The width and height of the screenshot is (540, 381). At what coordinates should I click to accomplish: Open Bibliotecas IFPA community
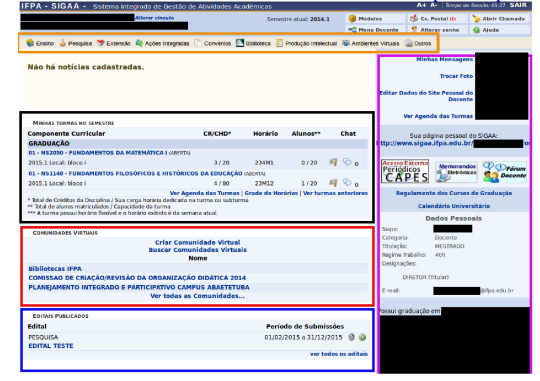[x=55, y=269]
